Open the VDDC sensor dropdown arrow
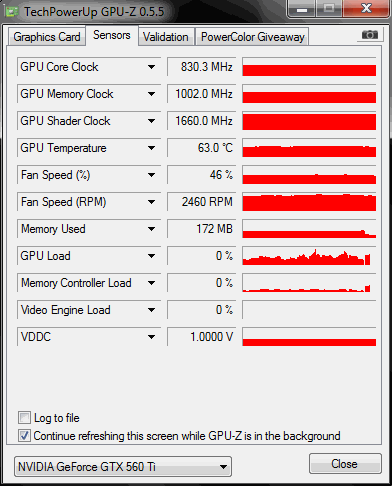 tap(151, 337)
